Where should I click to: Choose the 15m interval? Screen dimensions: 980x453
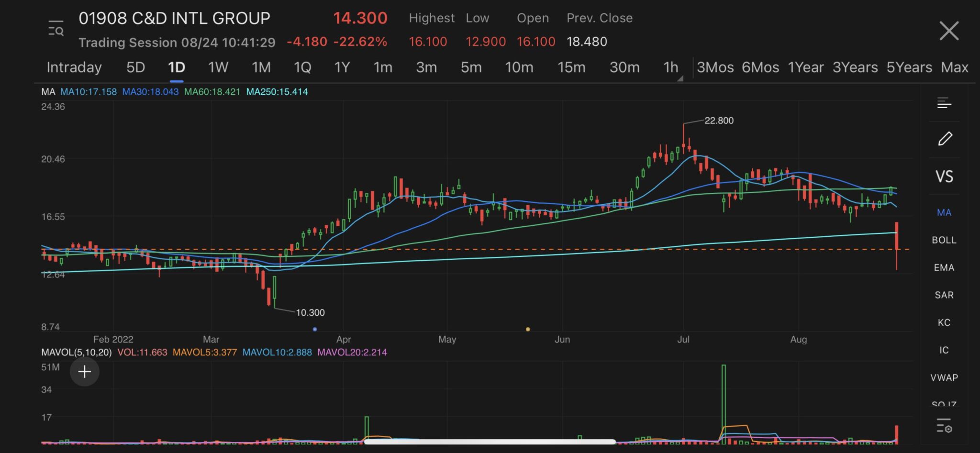click(571, 67)
